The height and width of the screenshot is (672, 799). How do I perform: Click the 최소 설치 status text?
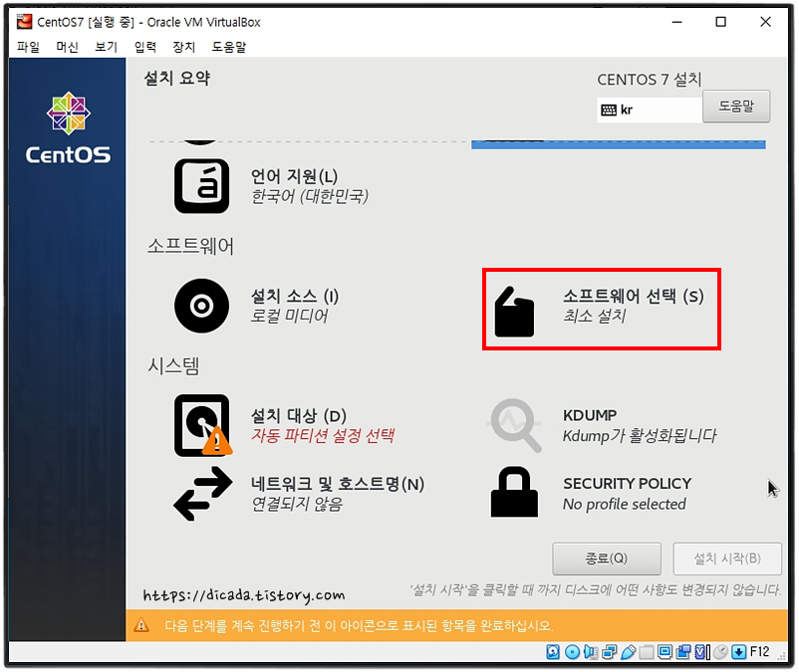point(595,317)
